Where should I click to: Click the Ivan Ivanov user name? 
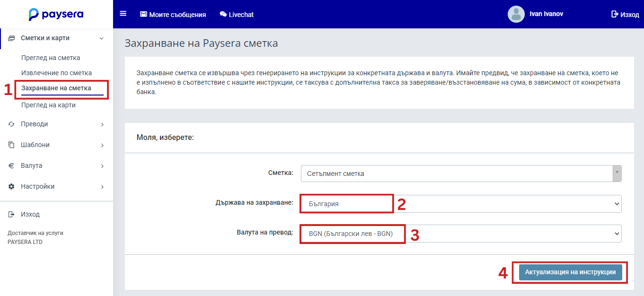[x=547, y=14]
